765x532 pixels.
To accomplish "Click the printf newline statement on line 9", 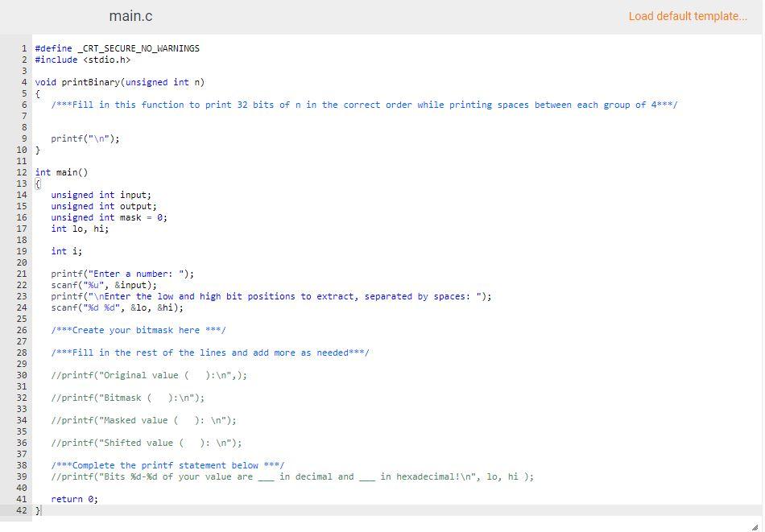I will (x=85, y=138).
